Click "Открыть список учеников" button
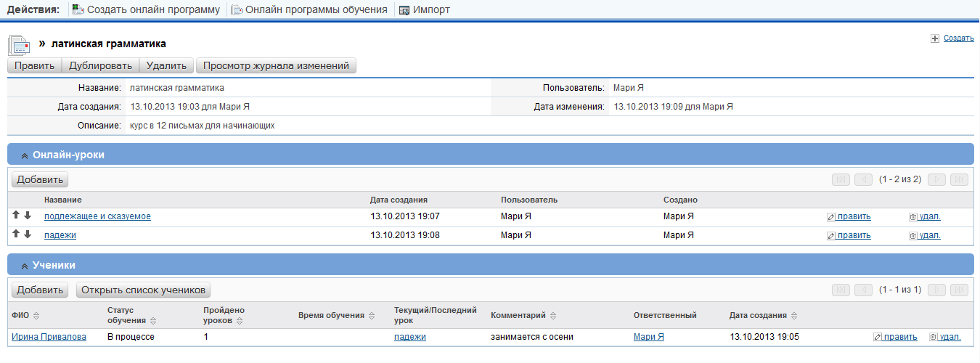980x363 pixels. pyautogui.click(x=143, y=290)
